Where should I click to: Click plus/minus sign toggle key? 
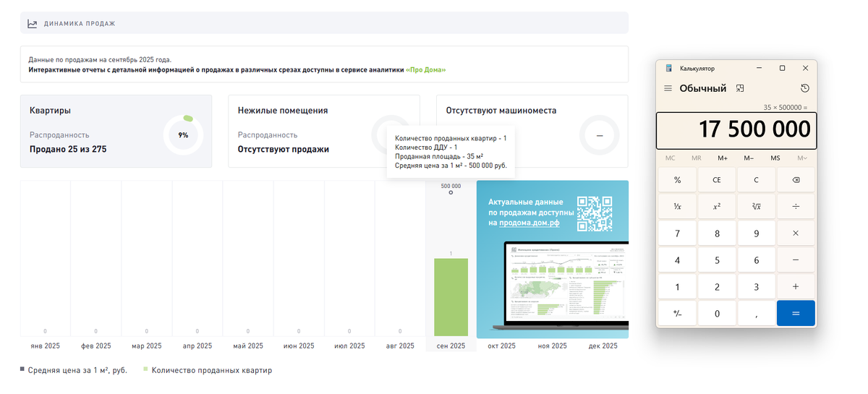pyautogui.click(x=677, y=314)
